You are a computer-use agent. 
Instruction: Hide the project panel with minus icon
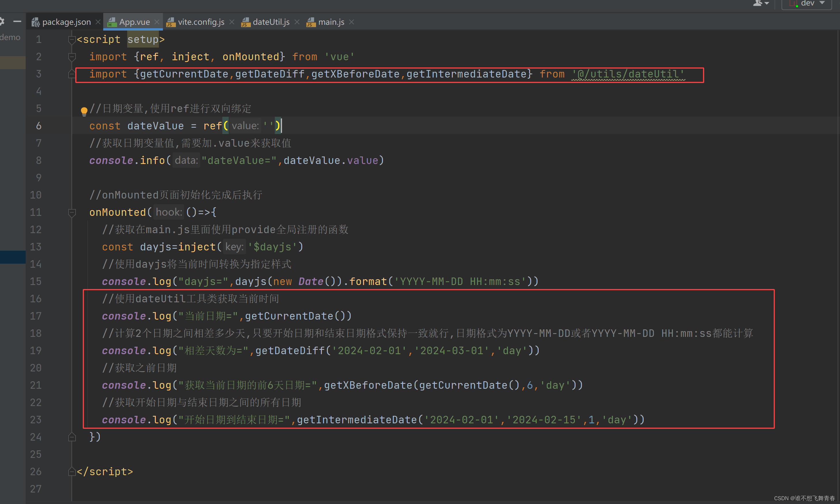[x=17, y=22]
